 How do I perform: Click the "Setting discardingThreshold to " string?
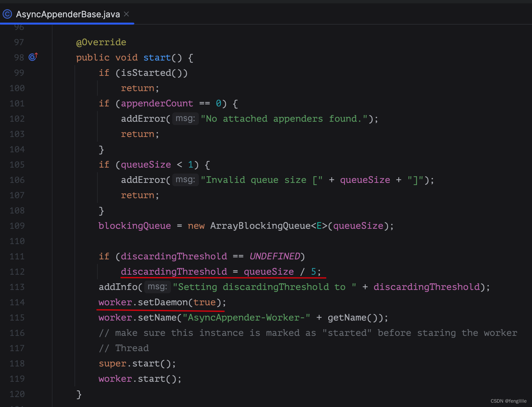[x=265, y=287]
